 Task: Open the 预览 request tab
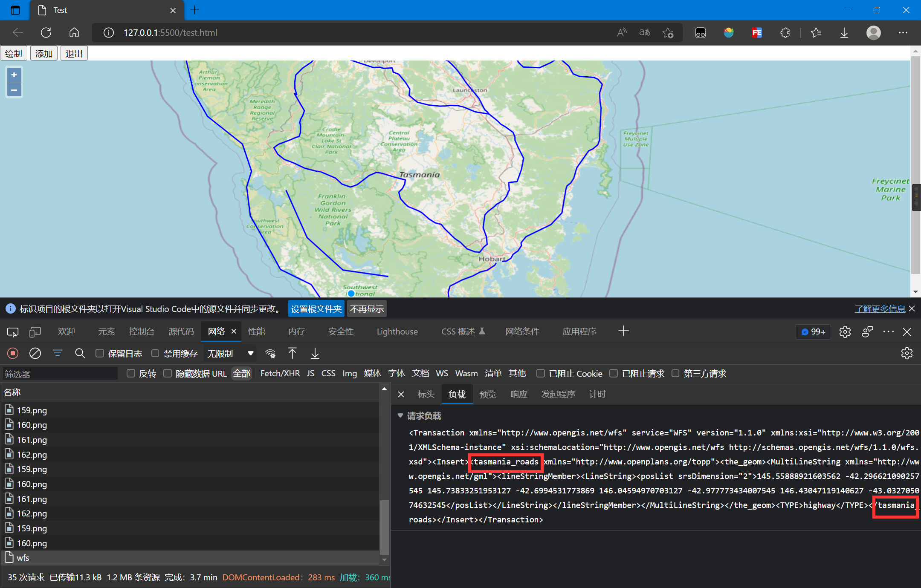(488, 394)
